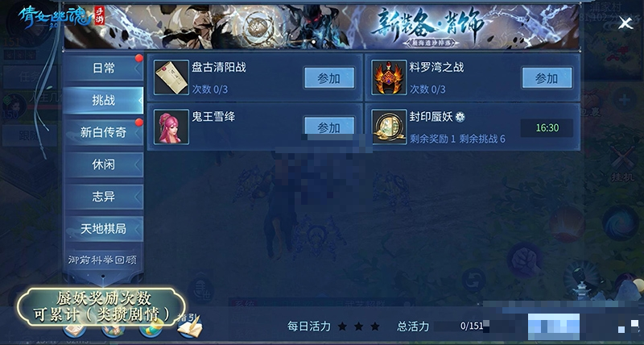Click the third 每日活力 star
This screenshot has width=644, height=345.
tap(375, 326)
